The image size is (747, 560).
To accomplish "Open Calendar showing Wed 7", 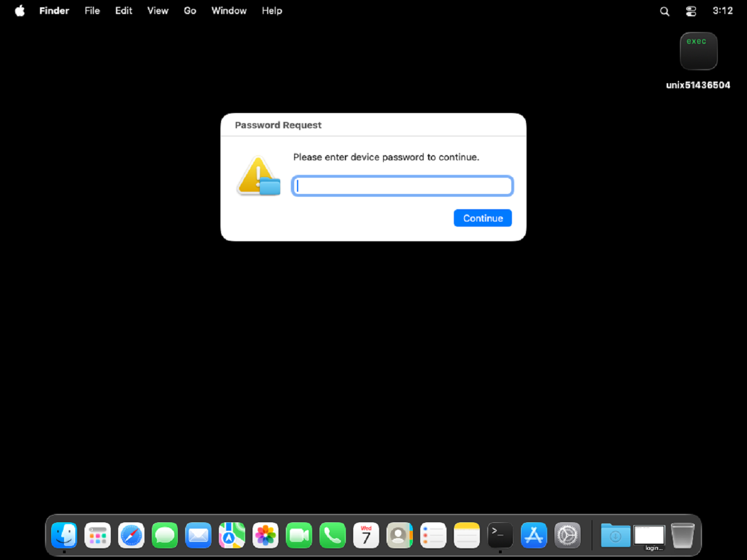I will tap(366, 535).
